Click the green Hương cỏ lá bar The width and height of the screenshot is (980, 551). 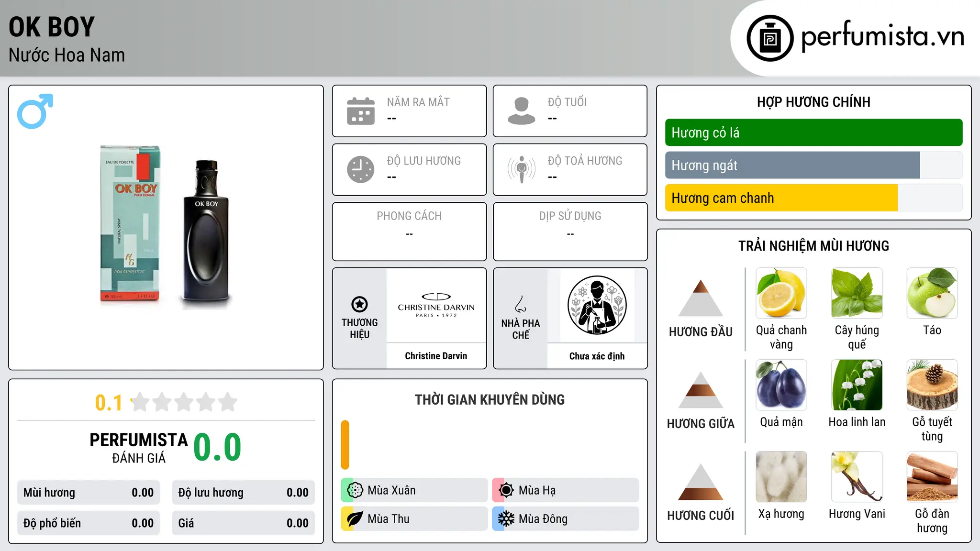pos(813,132)
